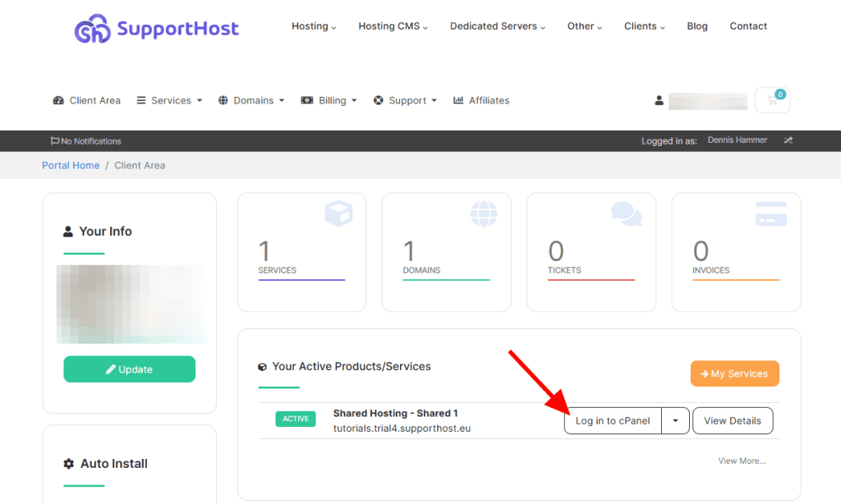Click the No Notifications flag
841x504 pixels.
[85, 141]
